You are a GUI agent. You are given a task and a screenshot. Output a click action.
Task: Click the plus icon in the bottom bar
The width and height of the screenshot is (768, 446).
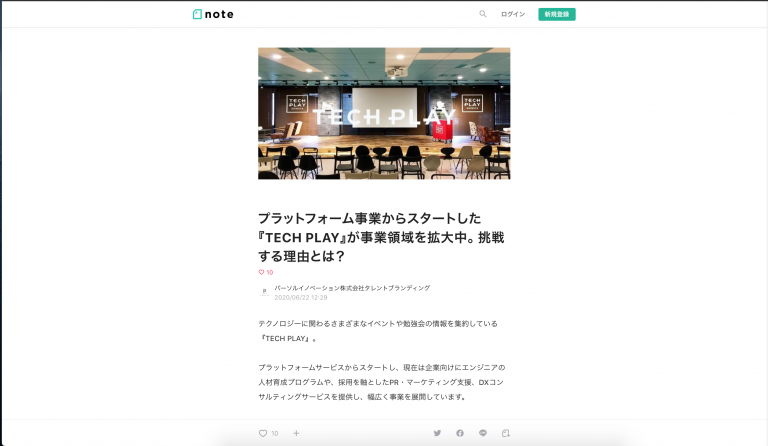tap(296, 433)
